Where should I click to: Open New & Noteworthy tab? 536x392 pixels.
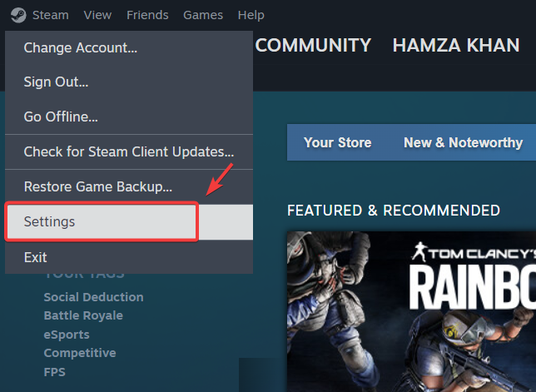[463, 142]
